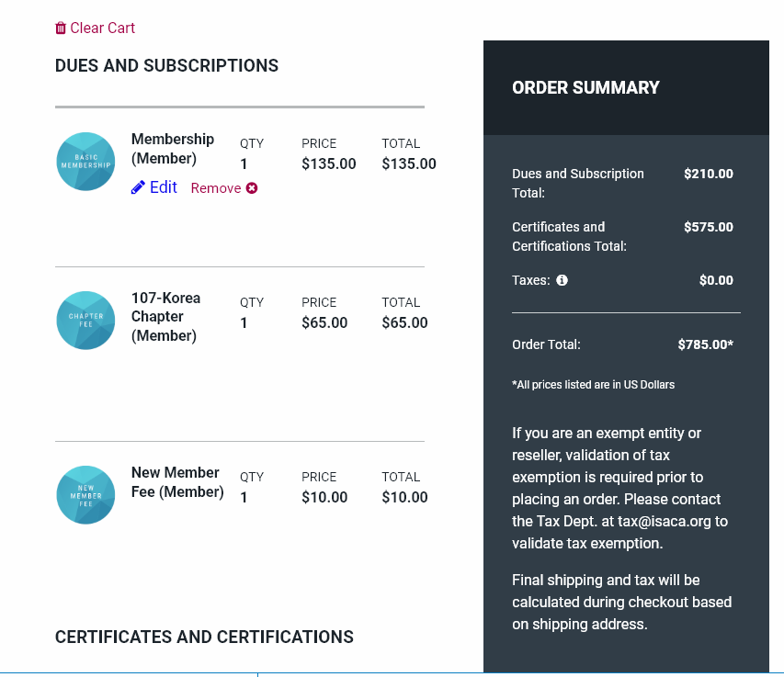784x677 pixels.
Task: Select the New Member Fee item title
Action: click(176, 482)
